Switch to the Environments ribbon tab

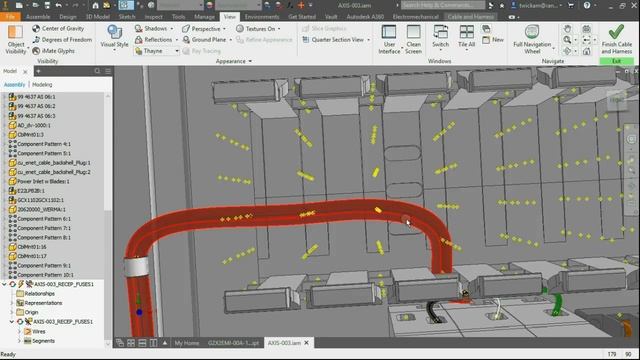coord(262,17)
